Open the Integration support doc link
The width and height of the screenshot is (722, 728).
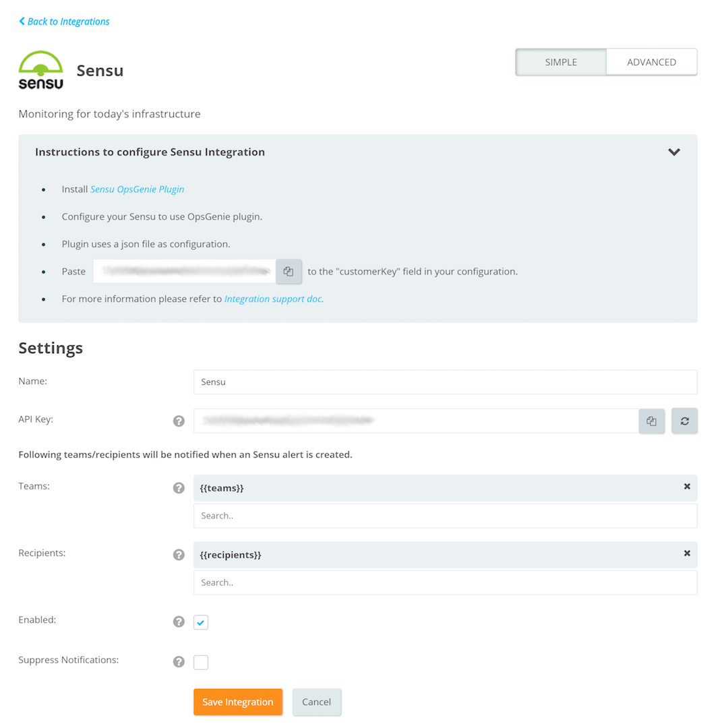pos(274,299)
